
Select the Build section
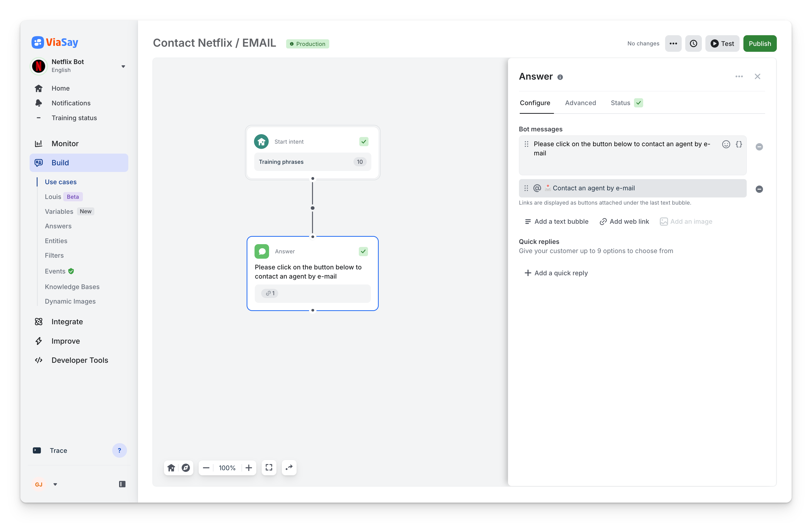coord(79,163)
